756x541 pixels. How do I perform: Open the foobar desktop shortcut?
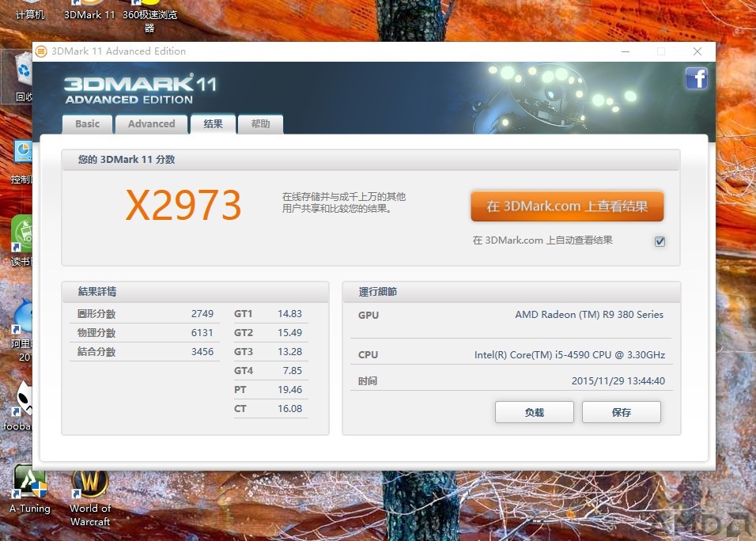click(18, 406)
